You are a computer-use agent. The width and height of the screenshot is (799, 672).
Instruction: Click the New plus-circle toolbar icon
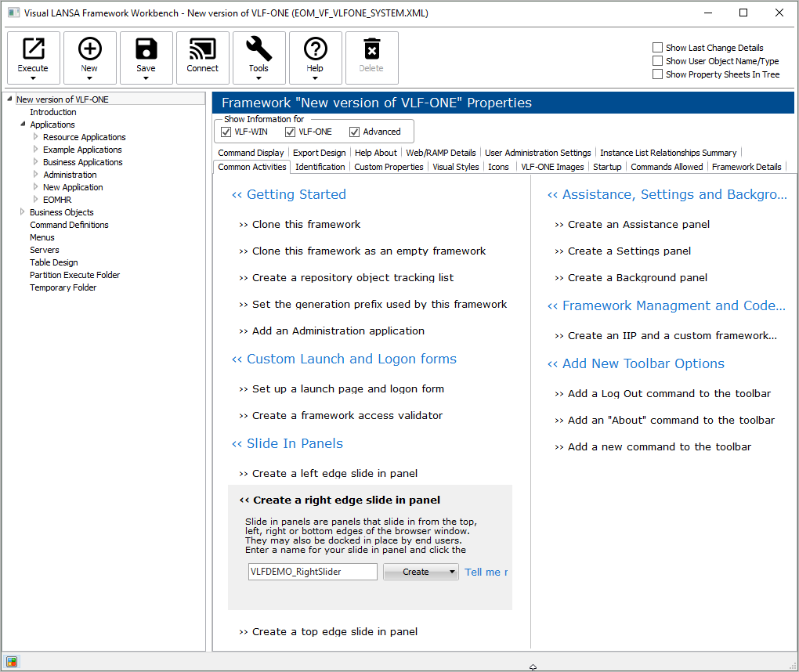click(89, 49)
